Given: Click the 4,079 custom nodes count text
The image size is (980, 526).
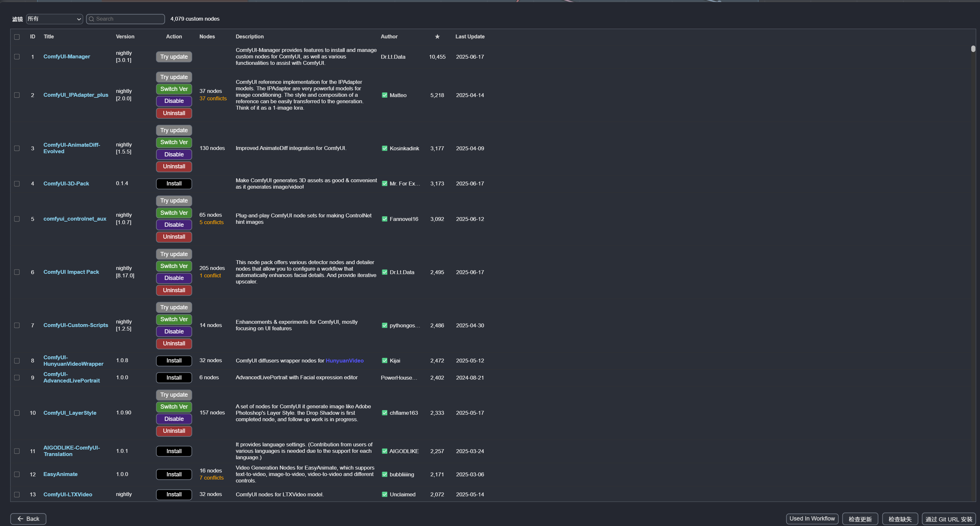Looking at the screenshot, I should coord(195,19).
